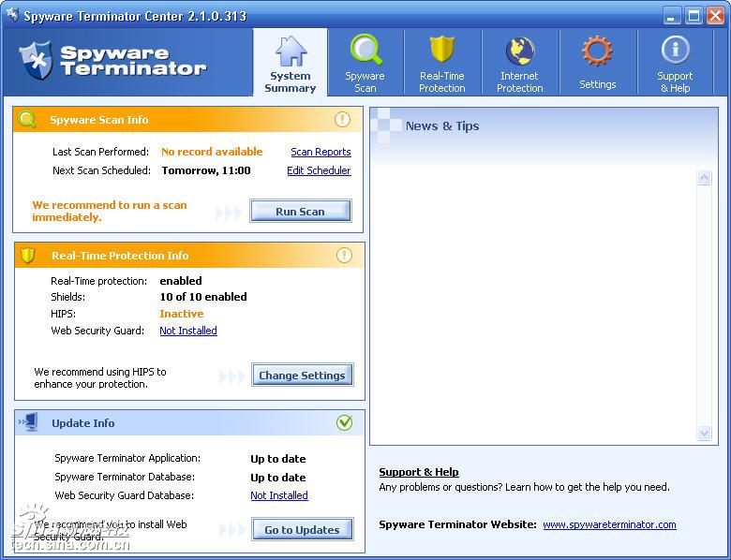Maximize the Spyware Terminator window

[x=694, y=15]
